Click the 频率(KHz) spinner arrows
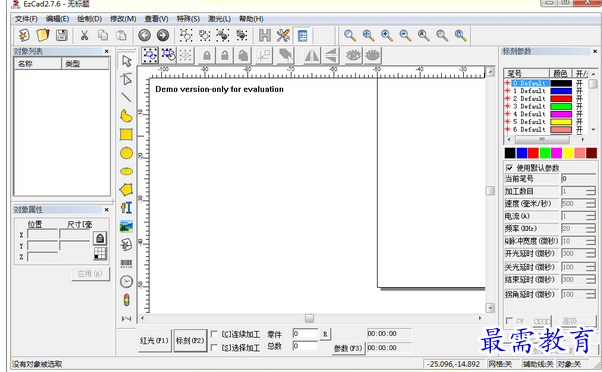602x372 pixels. tap(591, 228)
